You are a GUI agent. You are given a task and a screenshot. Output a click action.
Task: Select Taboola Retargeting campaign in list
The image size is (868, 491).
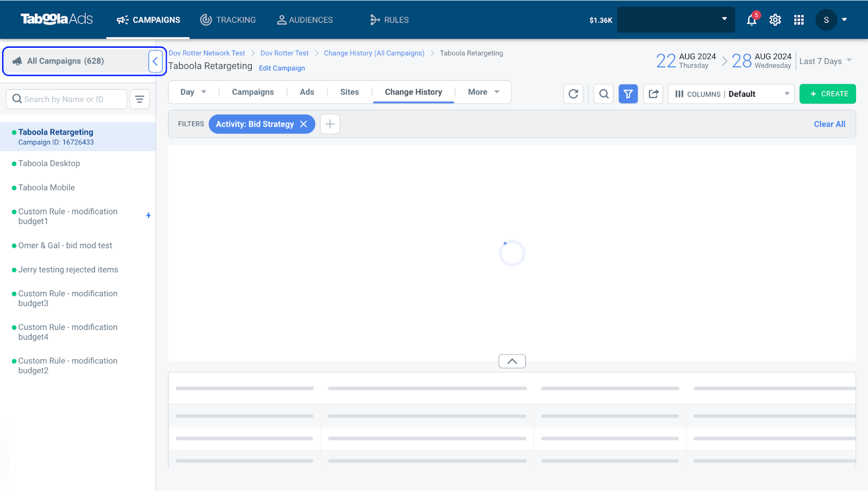[78, 137]
